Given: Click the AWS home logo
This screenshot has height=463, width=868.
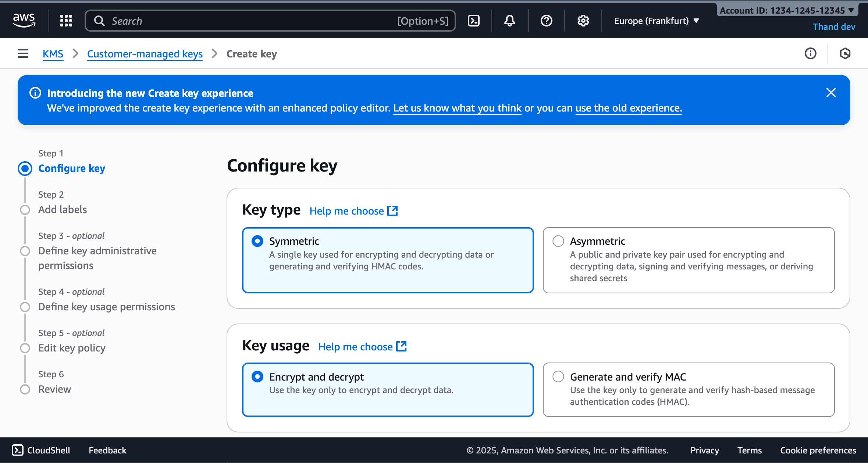Looking at the screenshot, I should [x=24, y=20].
